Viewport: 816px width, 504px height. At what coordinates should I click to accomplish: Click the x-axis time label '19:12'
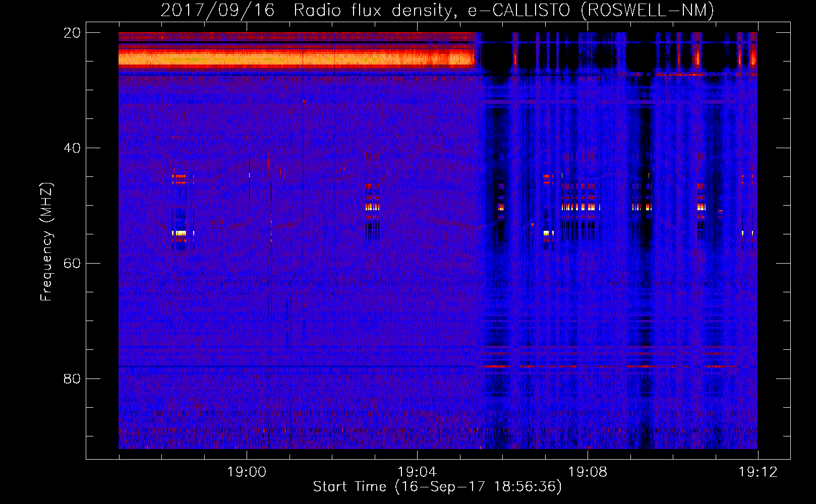(x=758, y=472)
